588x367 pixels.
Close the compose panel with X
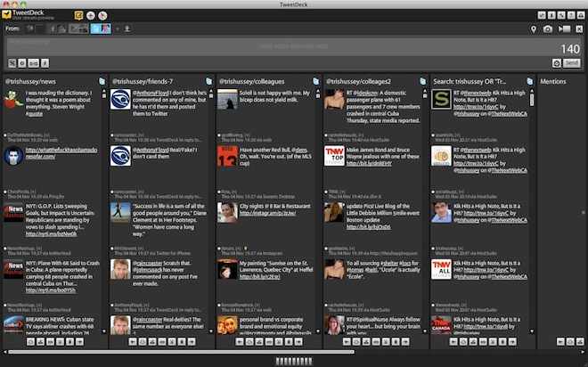(579, 29)
